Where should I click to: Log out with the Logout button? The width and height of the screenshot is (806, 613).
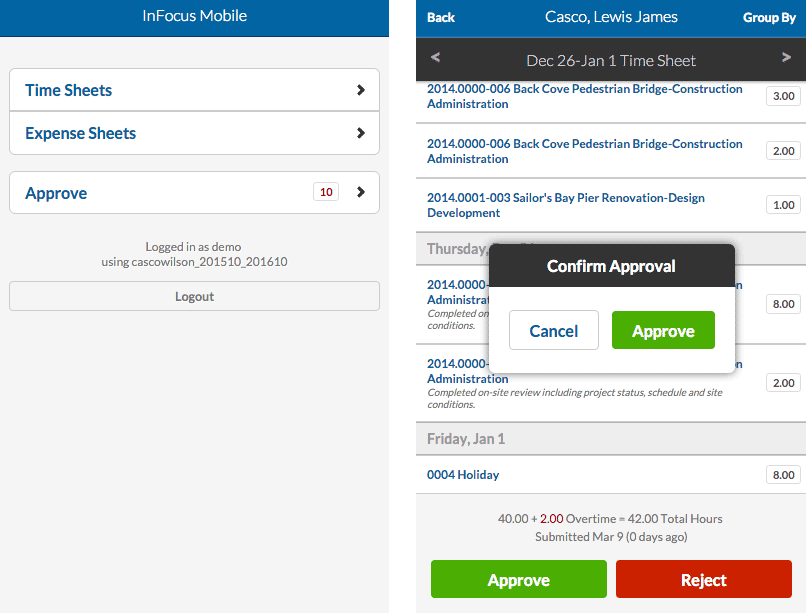[194, 296]
